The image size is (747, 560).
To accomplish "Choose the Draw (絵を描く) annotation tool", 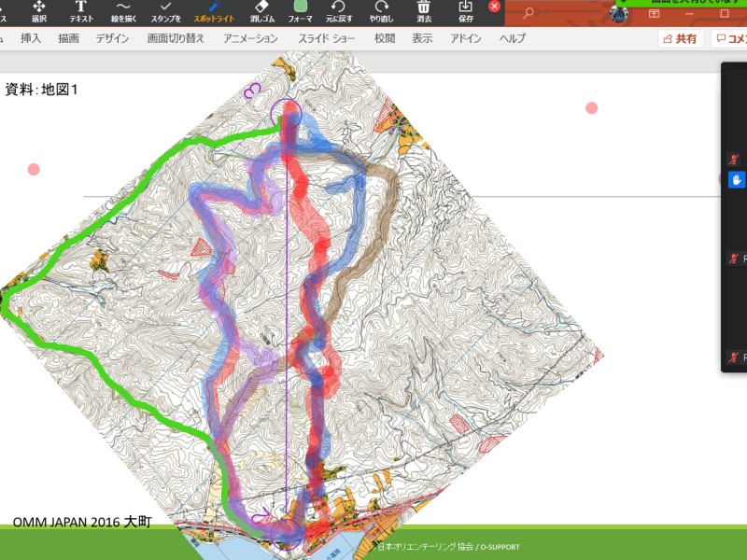I will click(x=122, y=11).
